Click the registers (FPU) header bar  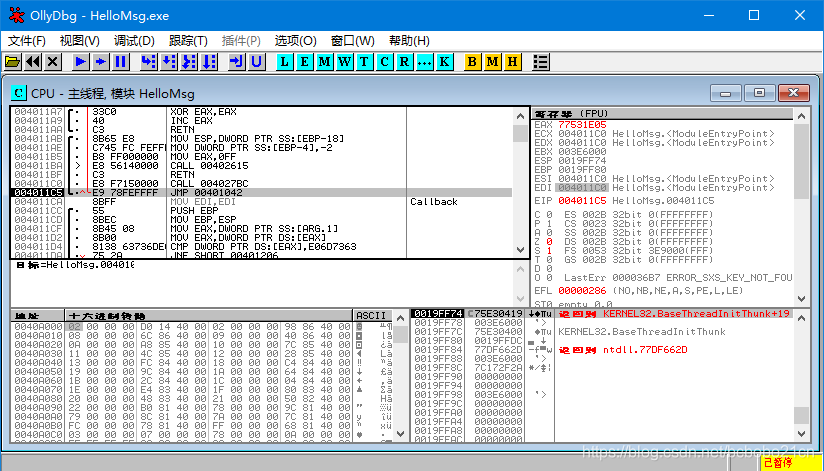click(662, 114)
